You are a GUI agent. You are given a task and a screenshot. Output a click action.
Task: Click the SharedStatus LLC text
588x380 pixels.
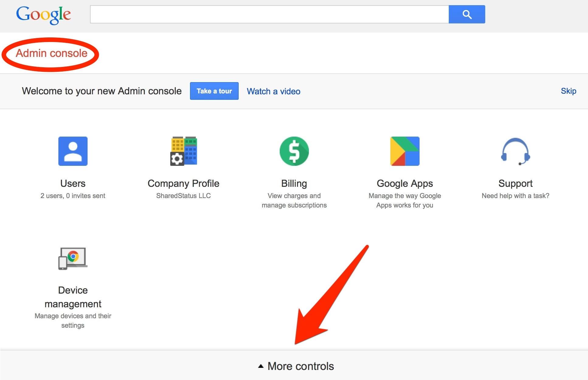(184, 196)
